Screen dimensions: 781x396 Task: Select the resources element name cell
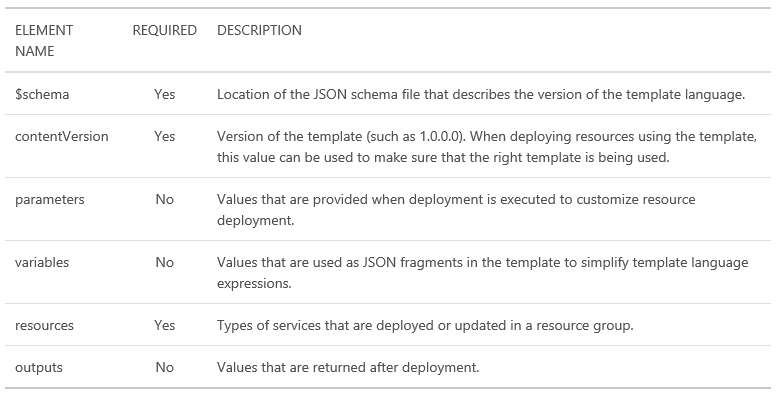[44, 325]
